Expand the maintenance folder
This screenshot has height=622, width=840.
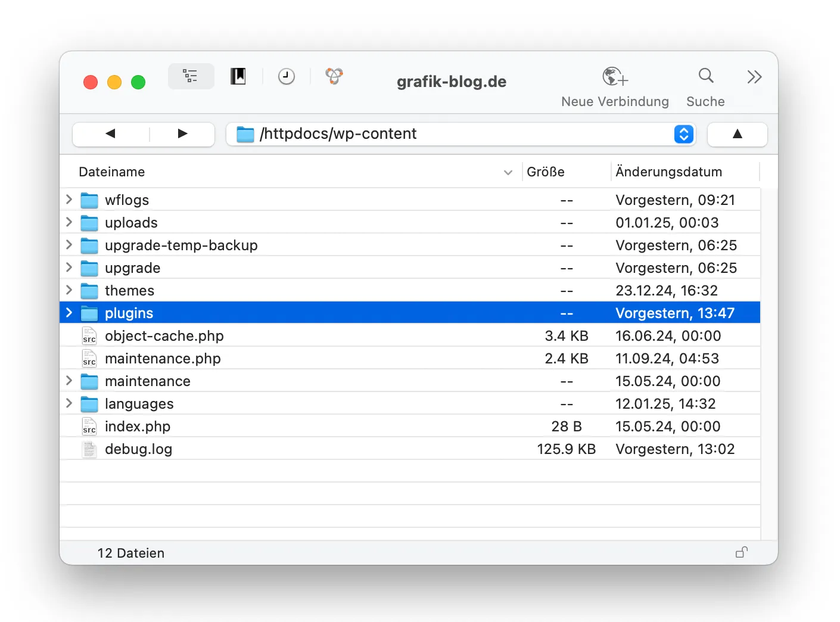coord(69,381)
